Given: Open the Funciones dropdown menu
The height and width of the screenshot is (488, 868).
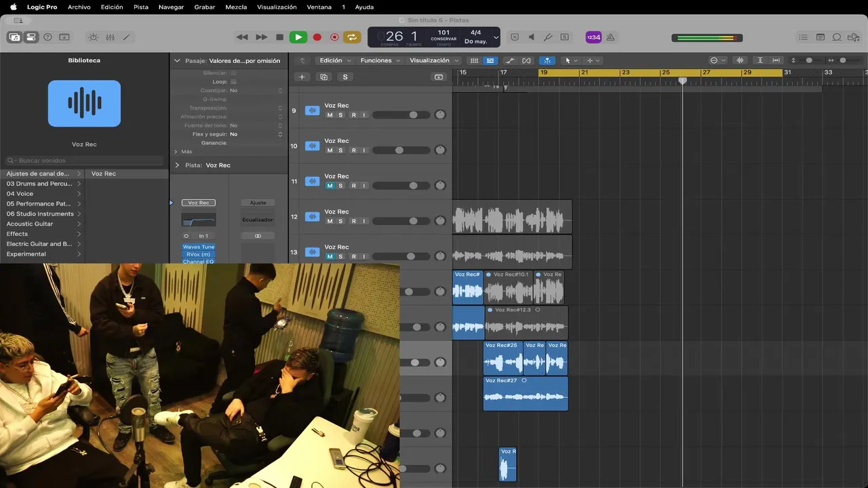Looking at the screenshot, I should coord(380,60).
